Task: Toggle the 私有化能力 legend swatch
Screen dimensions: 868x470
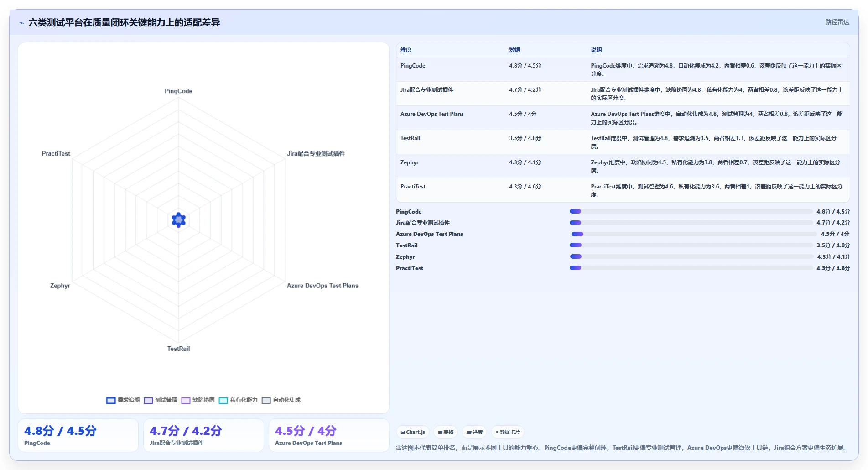Action: (x=223, y=400)
